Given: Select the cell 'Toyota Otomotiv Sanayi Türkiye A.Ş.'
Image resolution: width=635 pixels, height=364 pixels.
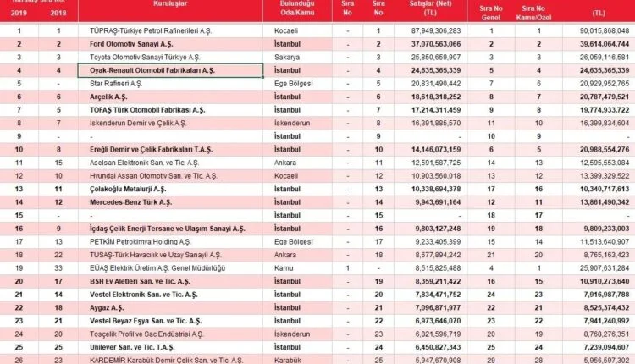Looking at the screenshot, I should [170, 57].
